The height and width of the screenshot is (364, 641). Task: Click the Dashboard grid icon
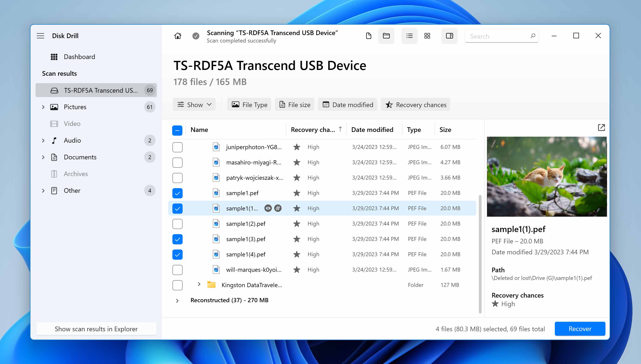(x=54, y=57)
